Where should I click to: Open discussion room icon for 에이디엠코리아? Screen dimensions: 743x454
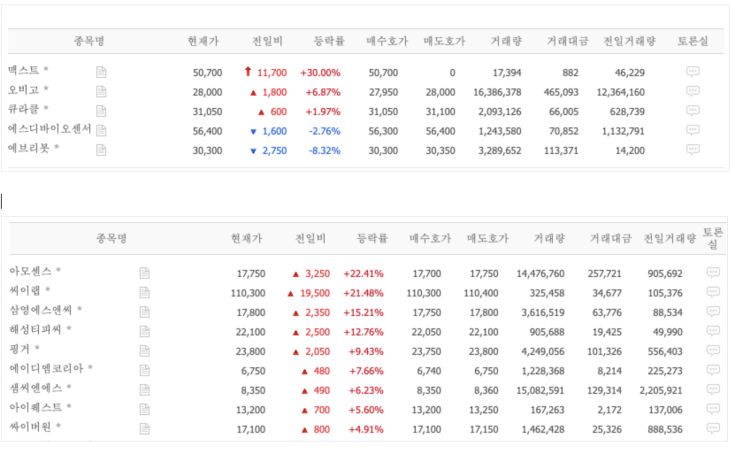713,370
